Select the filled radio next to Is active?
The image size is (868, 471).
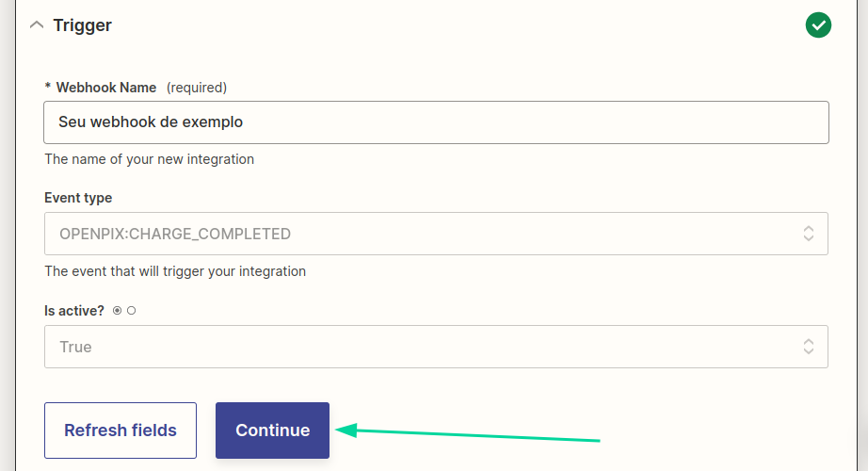117,310
